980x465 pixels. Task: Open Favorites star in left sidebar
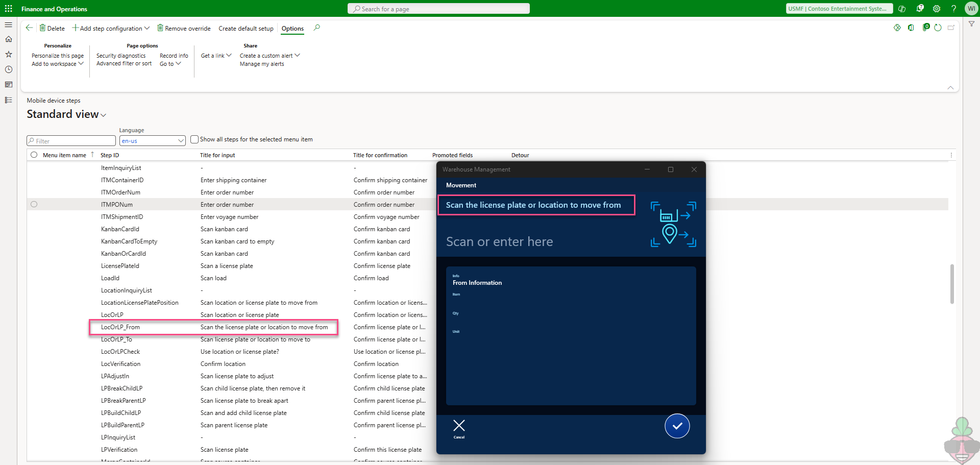(9, 54)
